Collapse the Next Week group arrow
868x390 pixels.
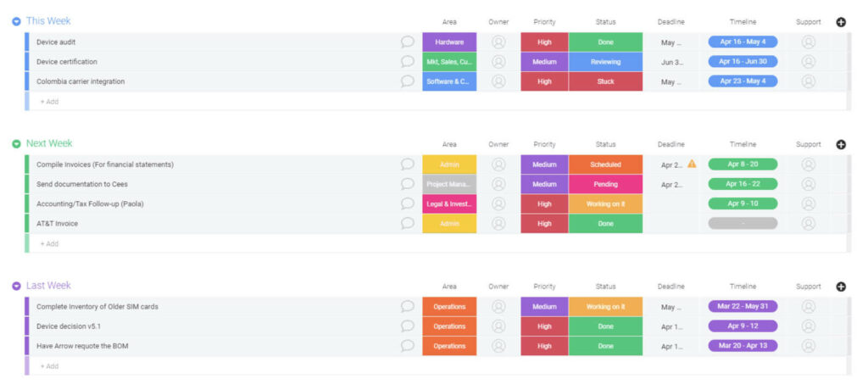coord(16,144)
